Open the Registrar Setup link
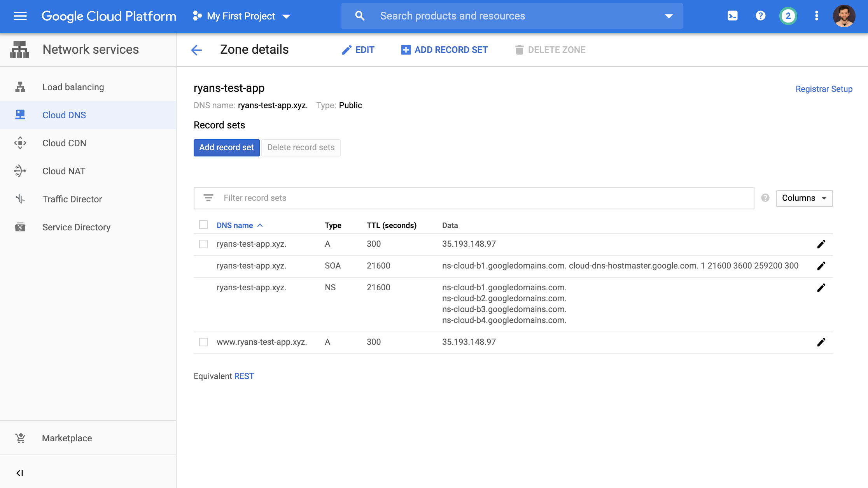The height and width of the screenshot is (488, 868). click(x=824, y=89)
